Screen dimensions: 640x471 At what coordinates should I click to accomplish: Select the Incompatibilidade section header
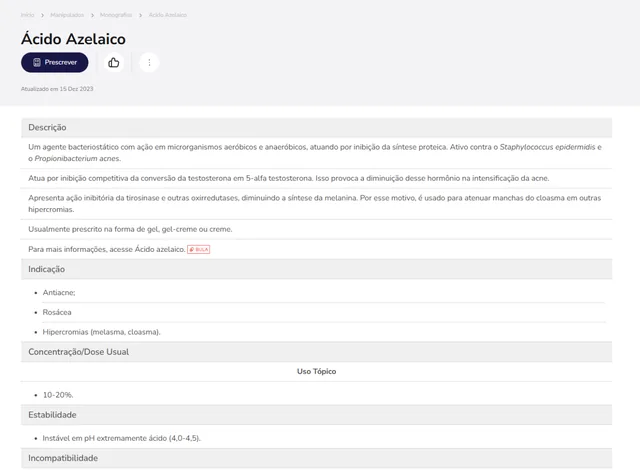[x=316, y=458]
